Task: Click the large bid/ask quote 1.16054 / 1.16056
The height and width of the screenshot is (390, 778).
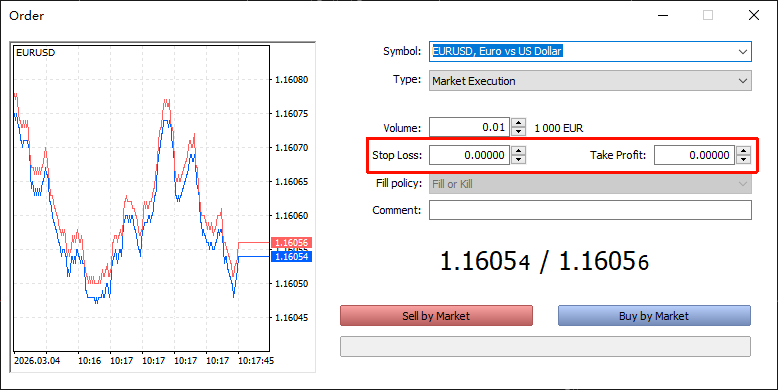Action: pos(544,261)
